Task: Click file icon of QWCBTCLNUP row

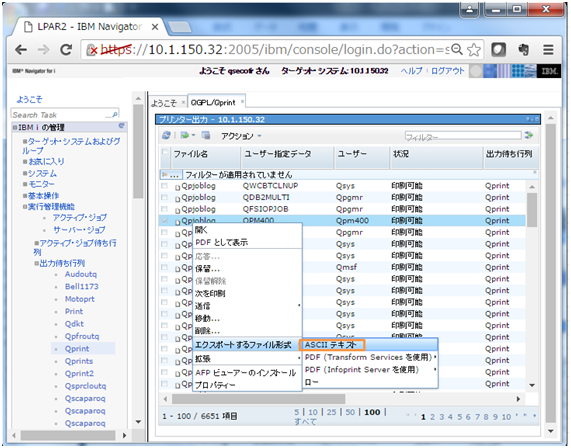Action: click(x=177, y=187)
